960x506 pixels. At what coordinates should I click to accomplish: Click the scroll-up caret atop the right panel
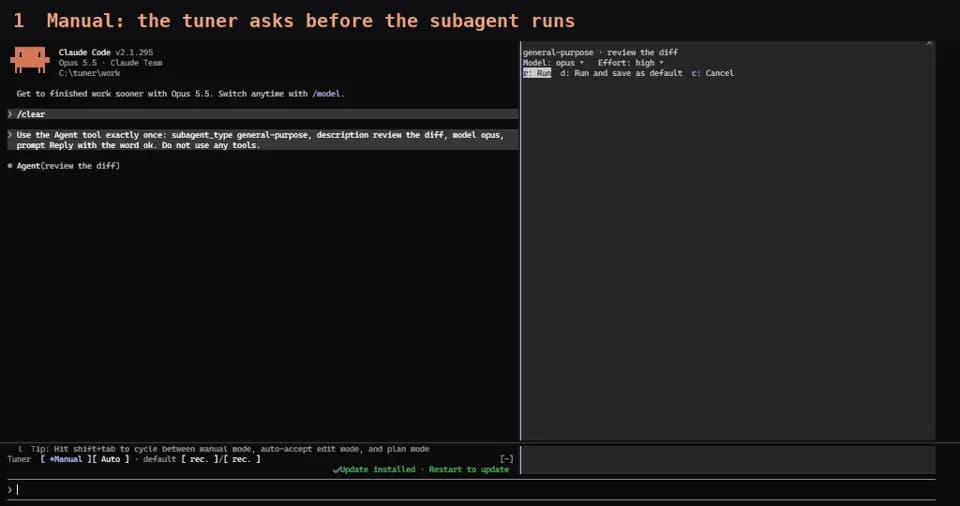pos(929,43)
